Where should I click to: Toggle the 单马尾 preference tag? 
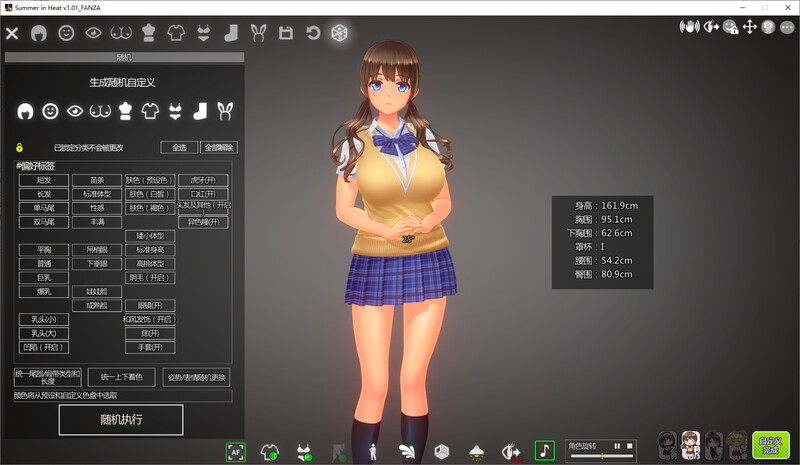click(44, 208)
